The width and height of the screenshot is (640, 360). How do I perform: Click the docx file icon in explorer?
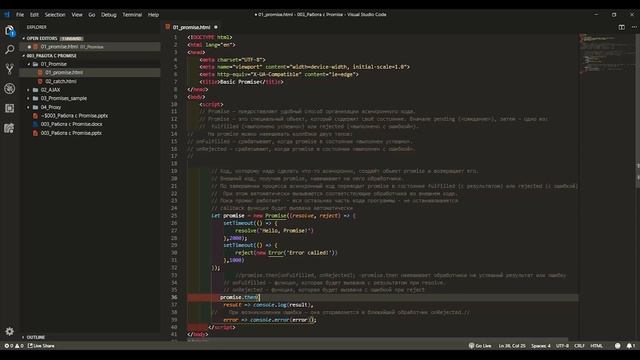coord(36,124)
